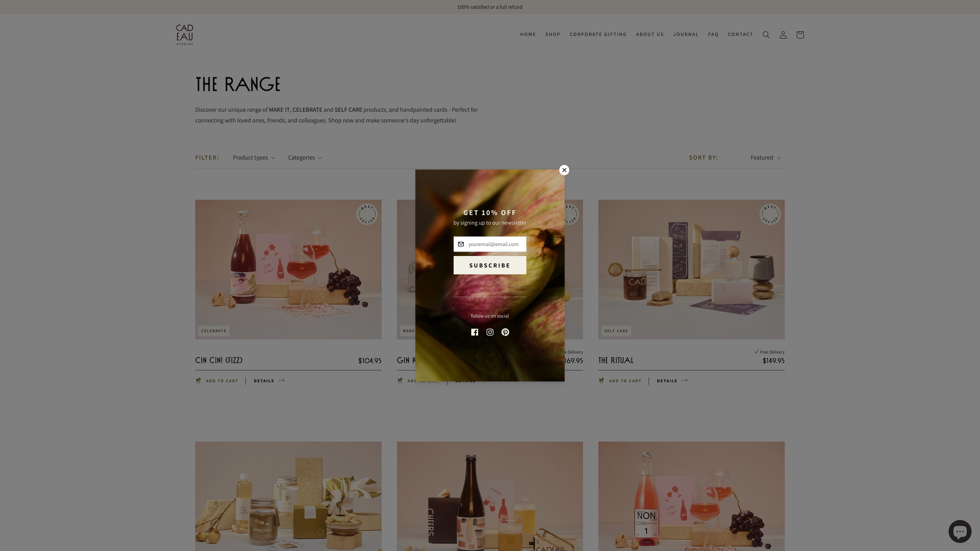
Task: Go to Corporate Gifting menu
Action: pyautogui.click(x=598, y=34)
